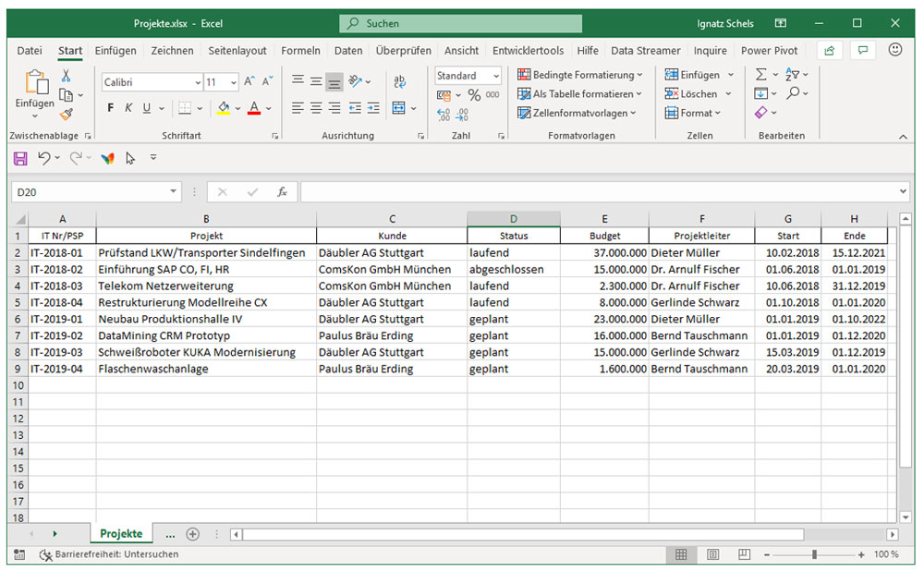Viewport: 924px width, 572px height.
Task: Click the Undo arrow icon
Action: pos(43,159)
